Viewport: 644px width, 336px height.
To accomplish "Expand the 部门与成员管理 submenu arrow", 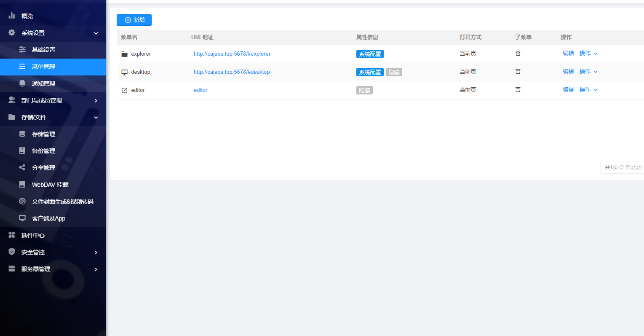I will point(96,100).
